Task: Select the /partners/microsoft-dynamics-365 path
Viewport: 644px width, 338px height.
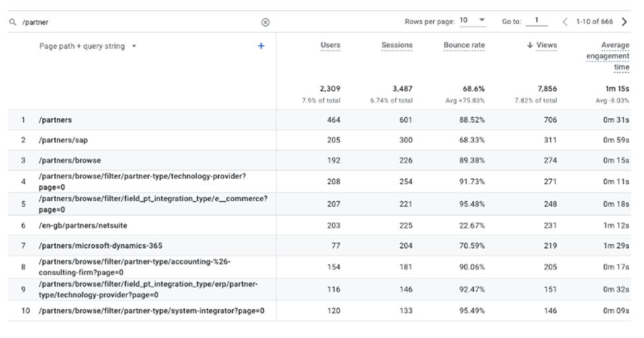Action: coord(100,246)
